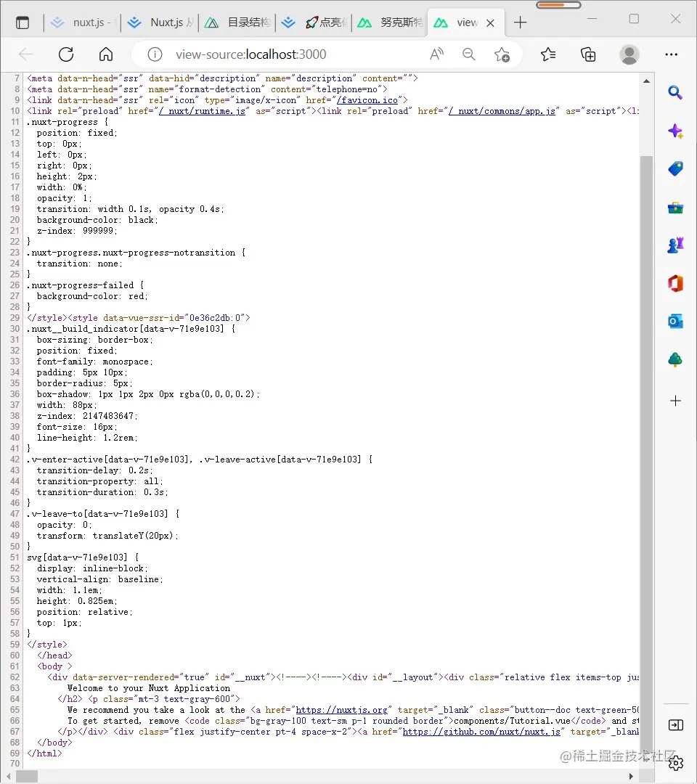697x784 pixels.
Task: Open the Tools toolbox sidebar icon
Action: 675,207
